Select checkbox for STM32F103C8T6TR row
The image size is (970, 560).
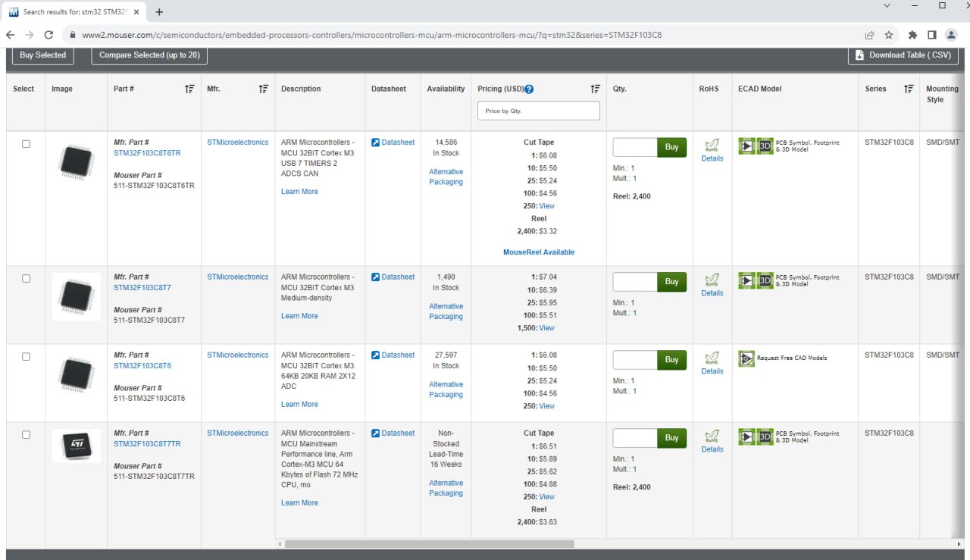pyautogui.click(x=26, y=144)
